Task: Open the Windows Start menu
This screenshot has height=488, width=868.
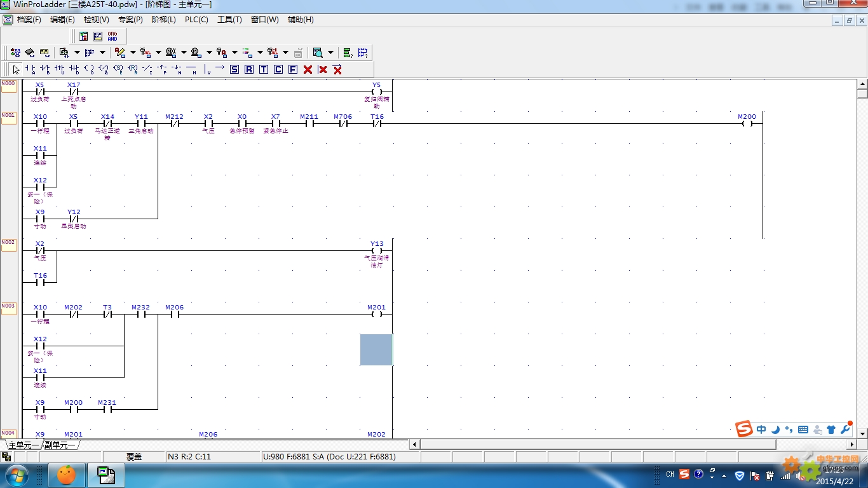Action: click(16, 475)
